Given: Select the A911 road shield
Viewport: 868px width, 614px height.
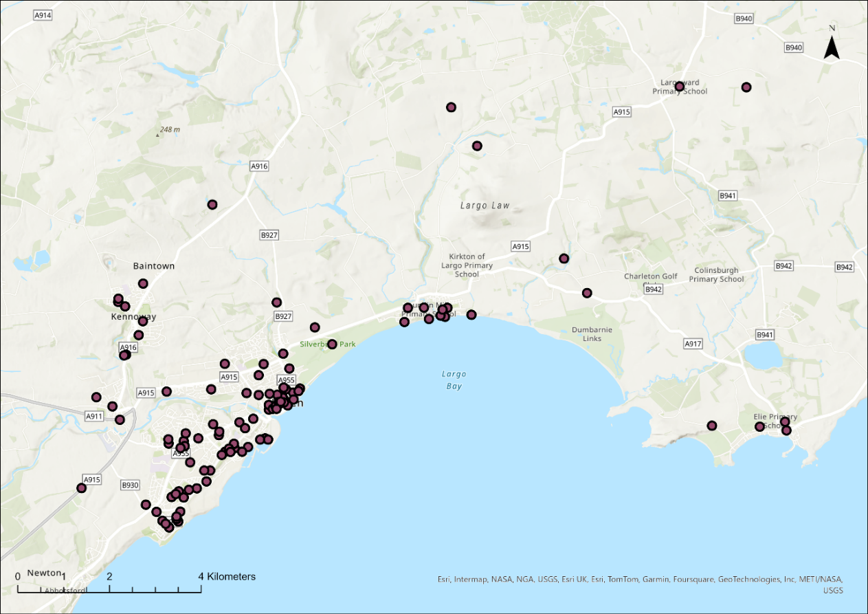Looking at the screenshot, I should 94,416.
